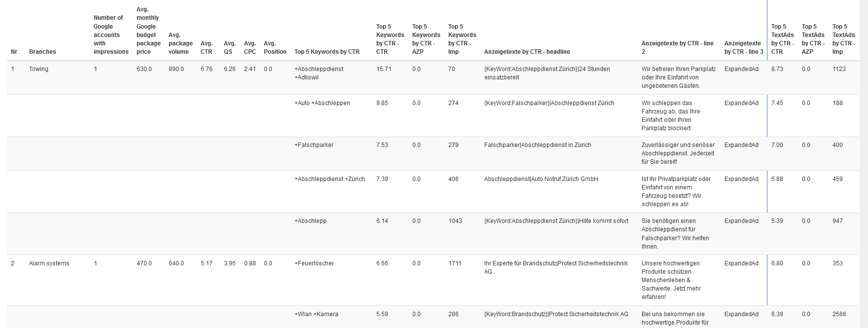Click the 'Avg. QS' column header
868x328 pixels.
tap(230, 48)
